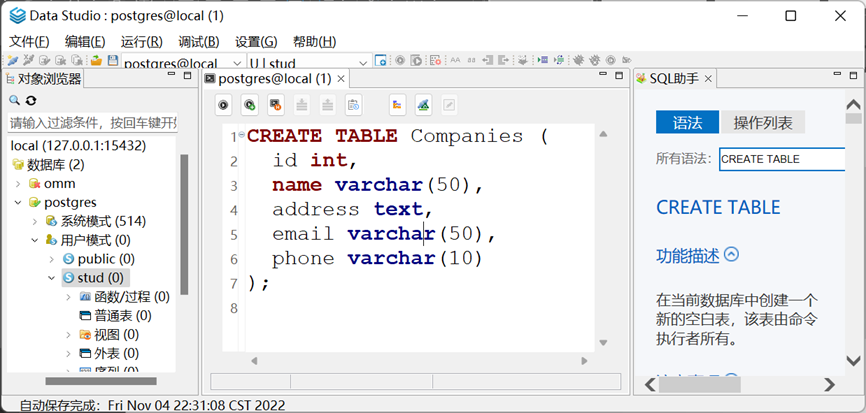Click the refresh icon in object browser

[31, 100]
